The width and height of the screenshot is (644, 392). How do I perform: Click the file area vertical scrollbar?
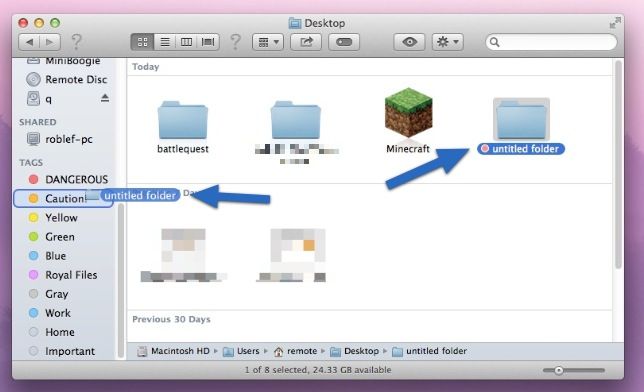tap(618, 164)
